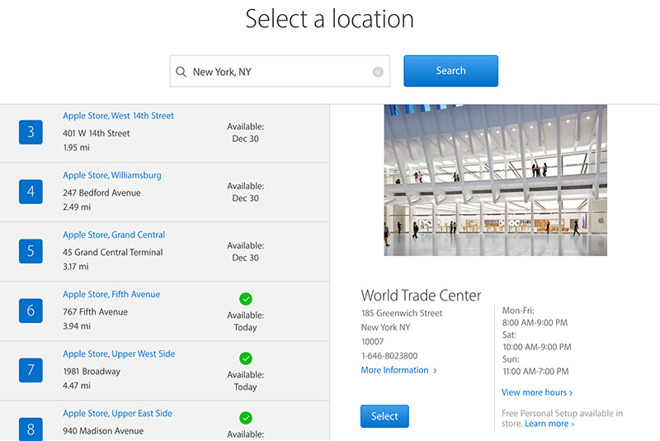Click the 185 Greenwich Street address
The width and height of the screenshot is (660, 441).
(x=402, y=313)
